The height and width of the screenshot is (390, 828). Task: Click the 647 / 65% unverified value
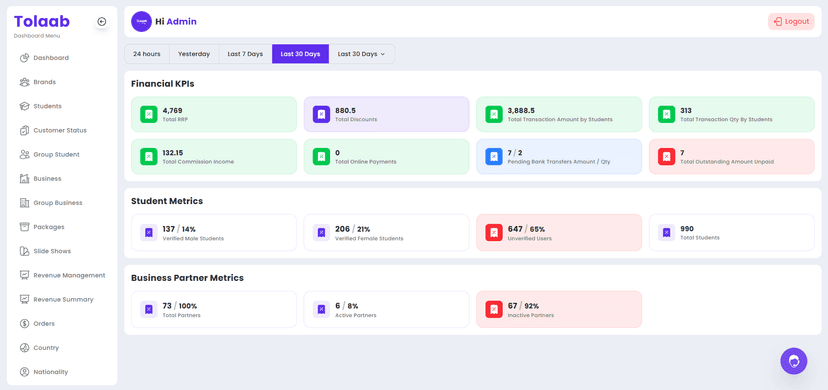[526, 229]
